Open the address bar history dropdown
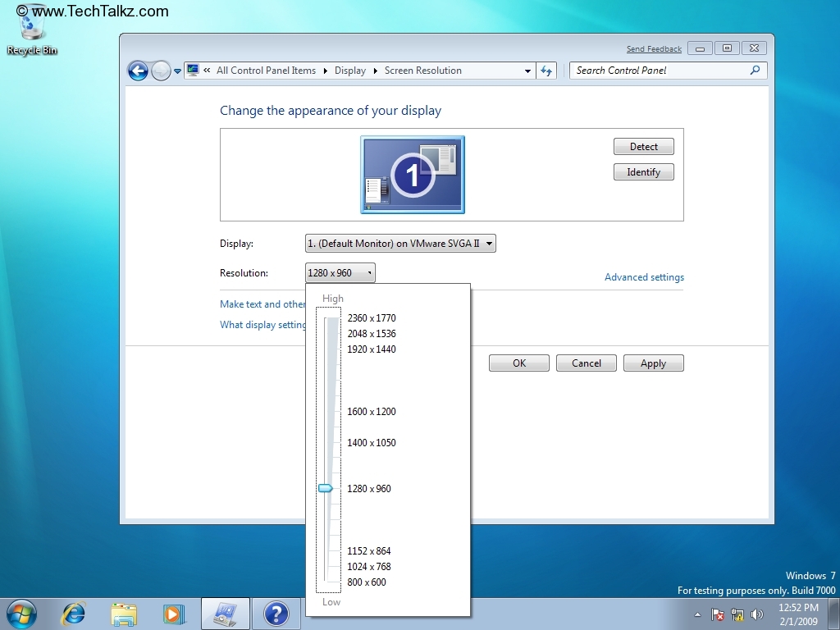 coord(527,71)
